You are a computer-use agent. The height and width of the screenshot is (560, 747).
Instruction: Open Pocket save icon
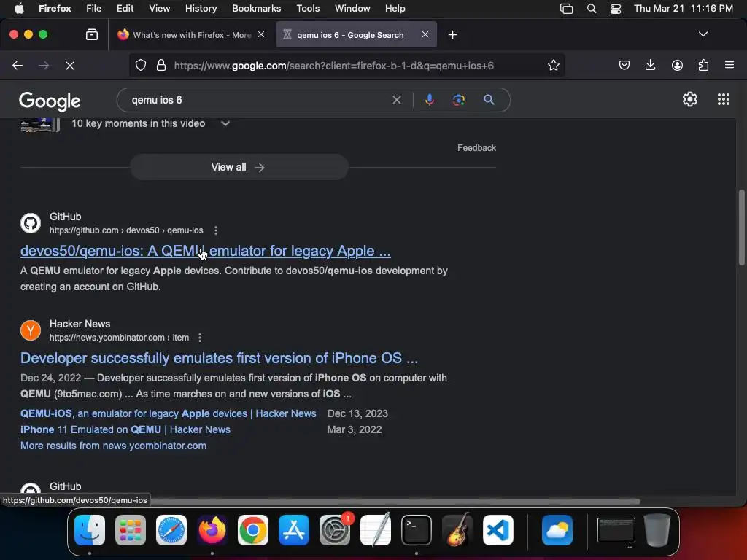[x=624, y=65]
